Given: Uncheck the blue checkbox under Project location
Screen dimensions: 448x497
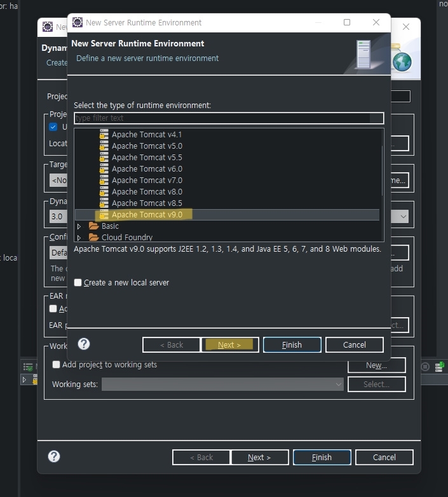Looking at the screenshot, I should coord(53,126).
